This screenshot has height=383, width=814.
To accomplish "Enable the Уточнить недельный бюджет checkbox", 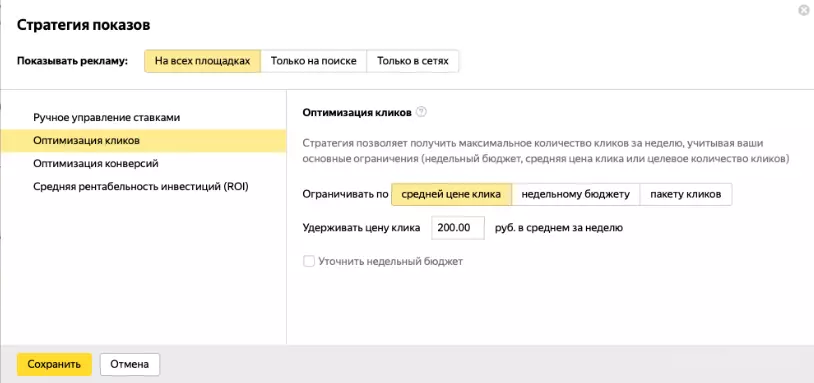I will [309, 262].
